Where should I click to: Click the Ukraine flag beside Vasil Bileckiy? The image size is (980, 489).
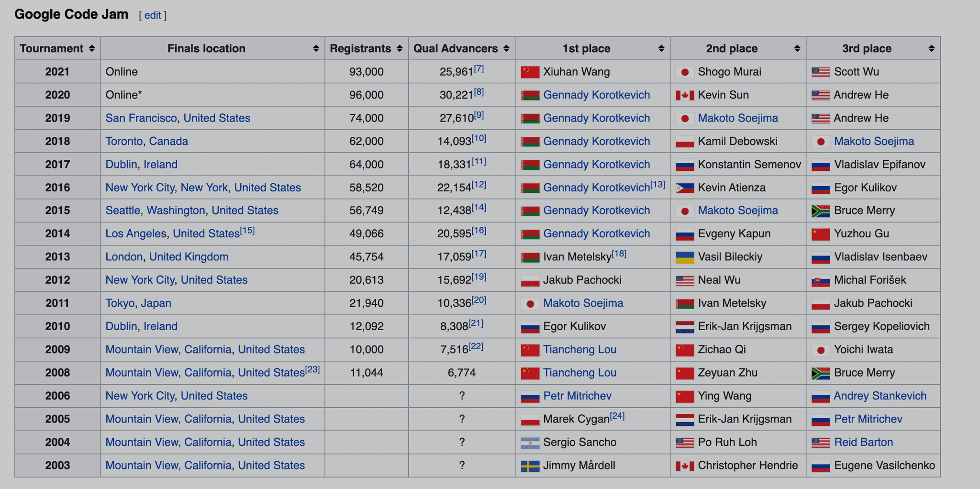coord(685,257)
